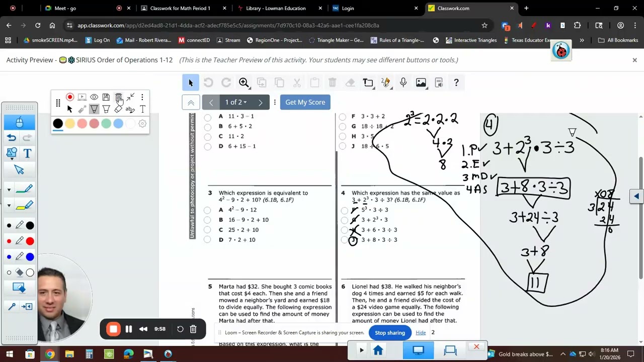
Task: Switch to Library - Lowman Education tab
Action: [279, 8]
